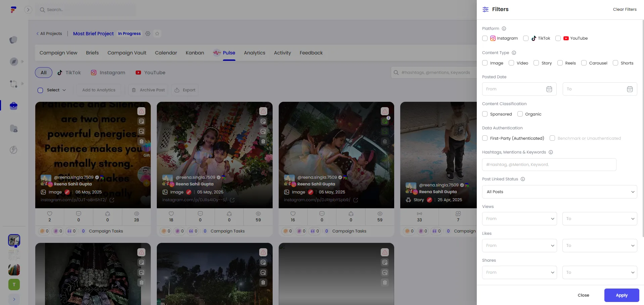
Task: Switch to the Briefs tab
Action: coord(92,53)
